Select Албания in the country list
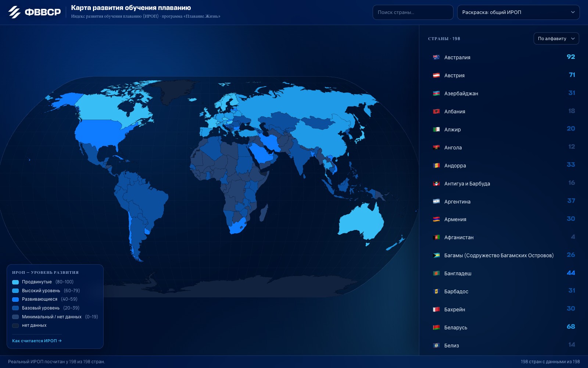The image size is (588, 368). pos(503,111)
